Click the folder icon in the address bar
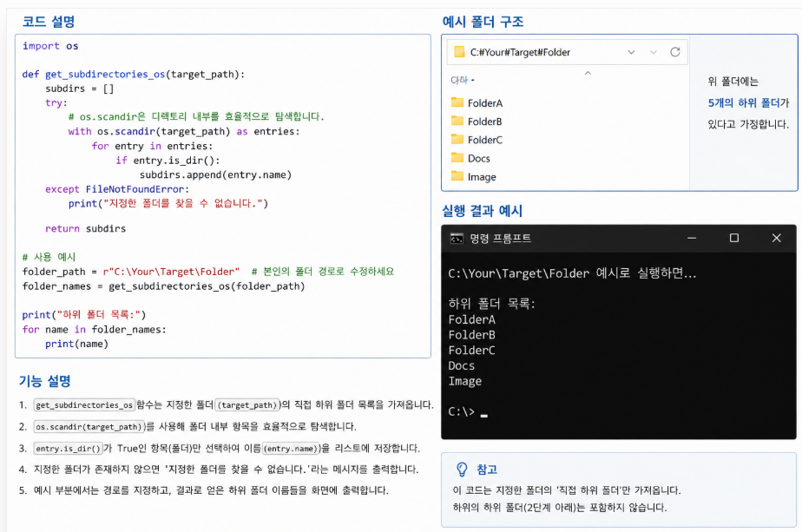 459,52
